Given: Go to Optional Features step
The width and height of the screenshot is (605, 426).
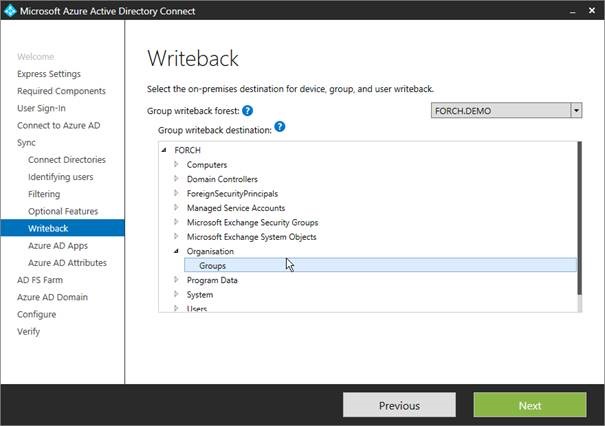Looking at the screenshot, I should [x=63, y=211].
